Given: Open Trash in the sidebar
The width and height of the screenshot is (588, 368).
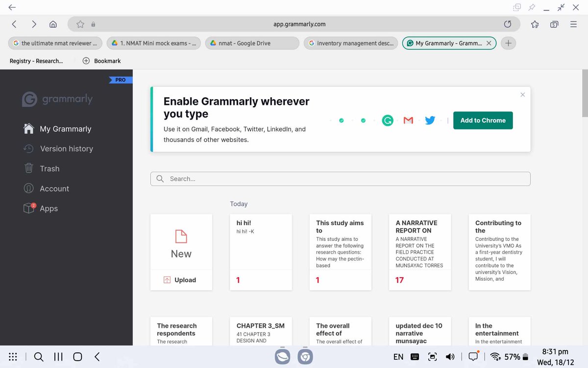Looking at the screenshot, I should (42, 169).
